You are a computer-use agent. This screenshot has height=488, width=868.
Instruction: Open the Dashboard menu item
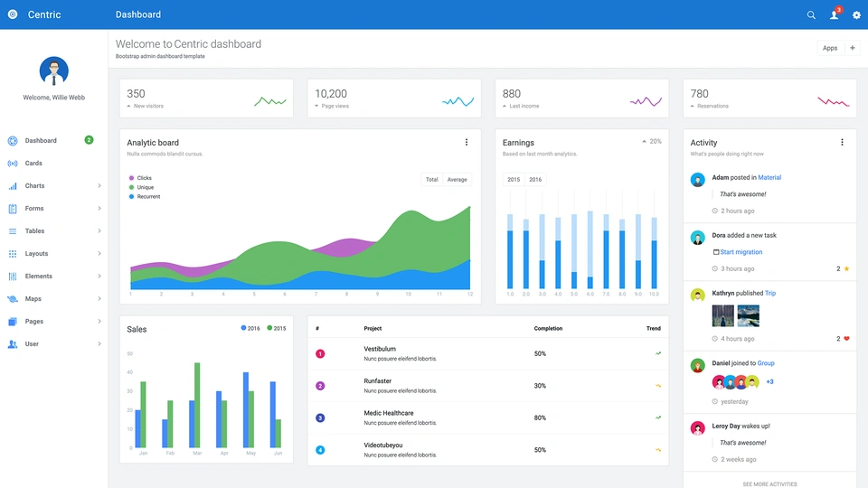(53, 141)
